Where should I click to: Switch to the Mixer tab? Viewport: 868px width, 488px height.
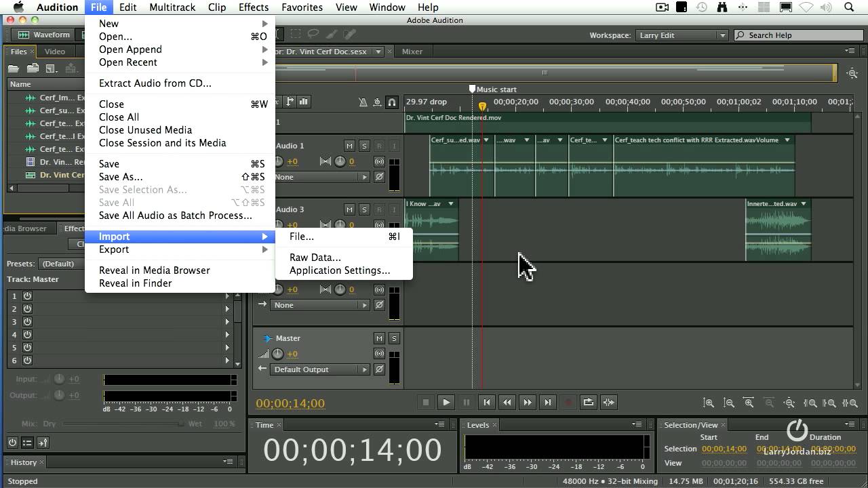(412, 52)
